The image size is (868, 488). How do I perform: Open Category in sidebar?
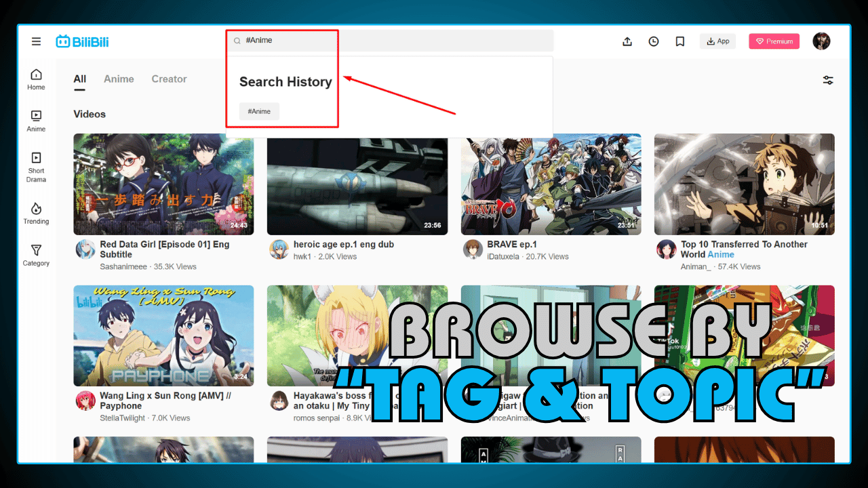point(36,256)
